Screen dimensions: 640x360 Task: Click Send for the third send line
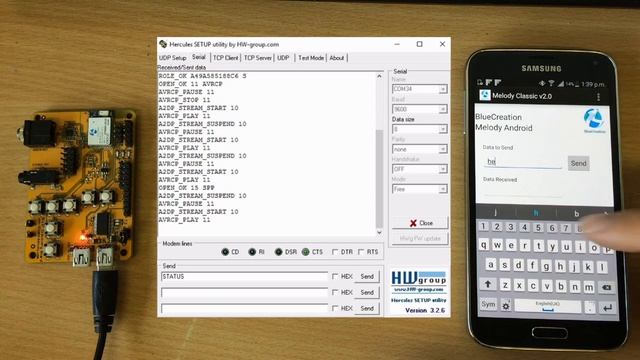coord(367,308)
